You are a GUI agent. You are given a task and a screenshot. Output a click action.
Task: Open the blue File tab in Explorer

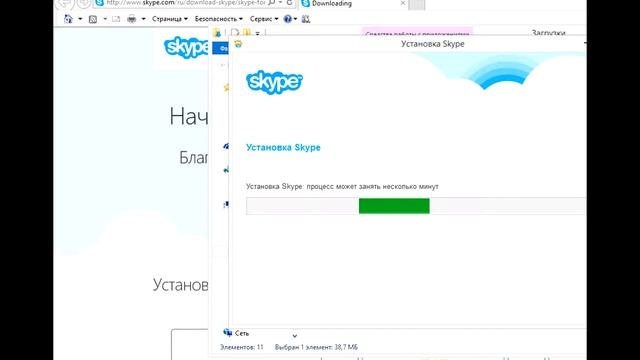[x=221, y=48]
